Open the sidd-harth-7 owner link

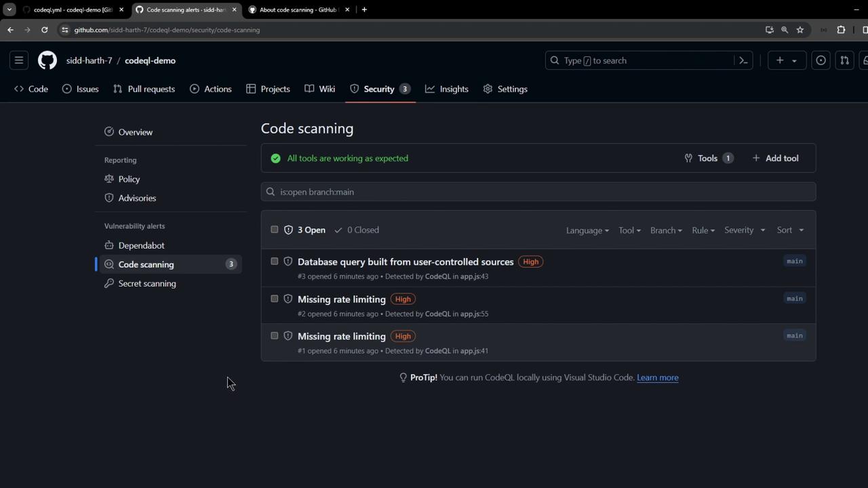coord(90,60)
